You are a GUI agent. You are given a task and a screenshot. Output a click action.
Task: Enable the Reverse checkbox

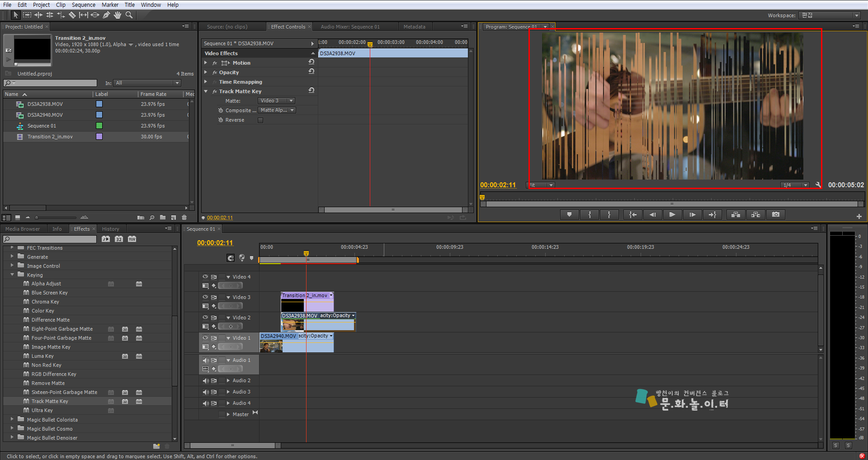(x=260, y=120)
